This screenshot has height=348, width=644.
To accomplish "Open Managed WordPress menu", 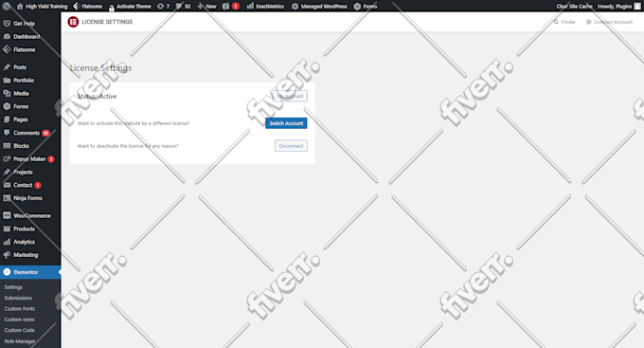I will [319, 7].
